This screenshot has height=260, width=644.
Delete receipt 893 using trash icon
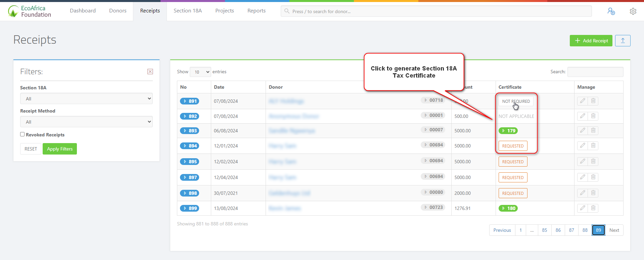pyautogui.click(x=593, y=130)
